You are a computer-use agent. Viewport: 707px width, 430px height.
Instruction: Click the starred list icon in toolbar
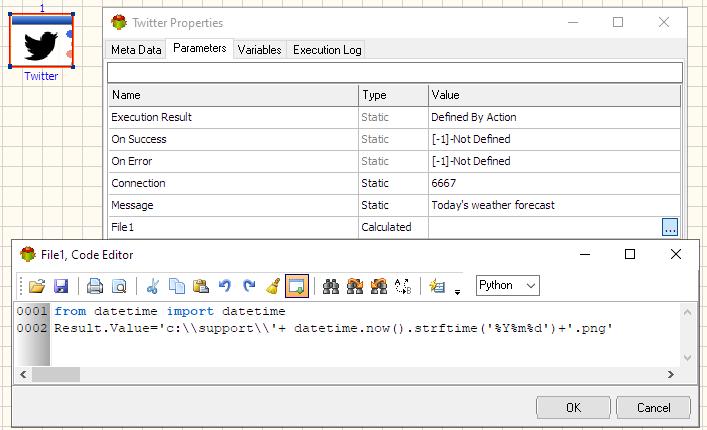(437, 286)
